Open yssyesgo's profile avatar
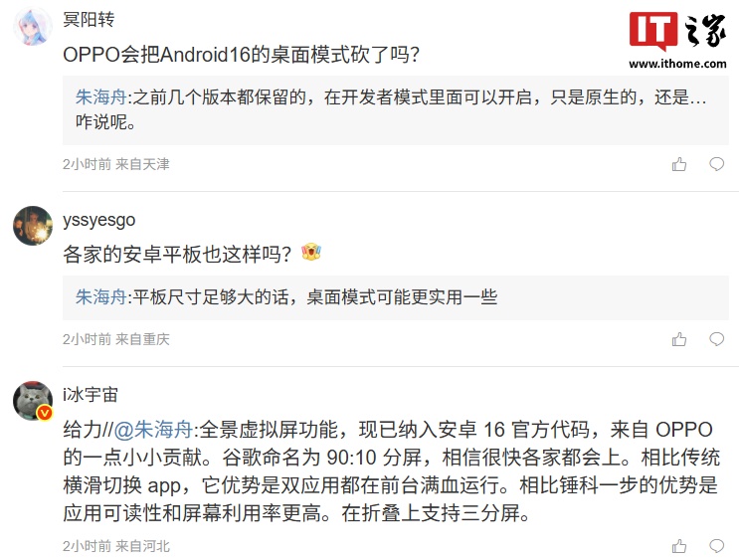The height and width of the screenshot is (560, 739). click(33, 226)
